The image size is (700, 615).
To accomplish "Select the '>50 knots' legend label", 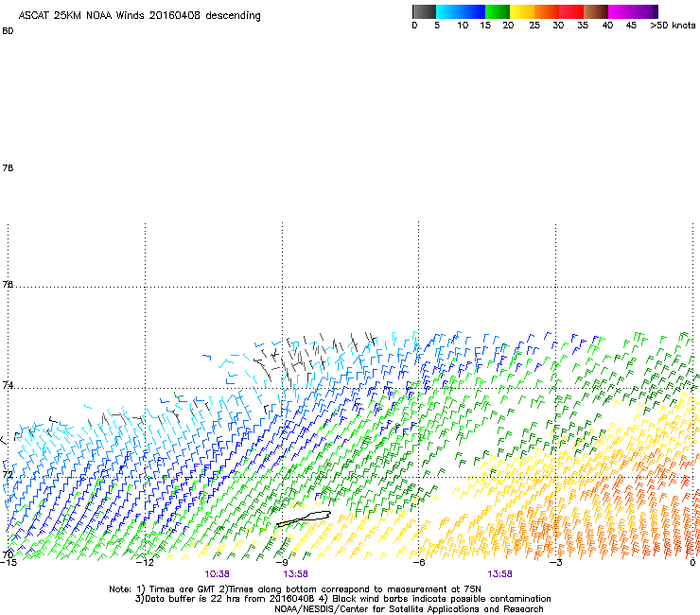I will coord(673,26).
